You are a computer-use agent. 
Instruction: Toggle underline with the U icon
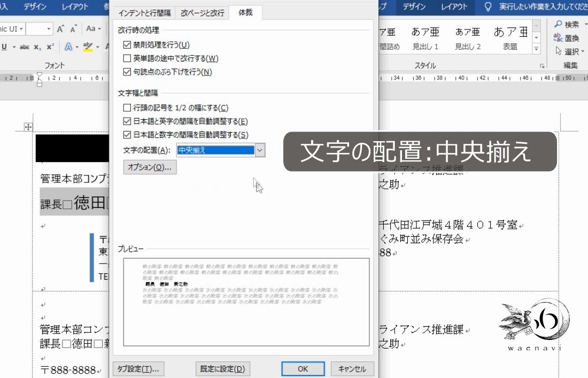coord(4,47)
